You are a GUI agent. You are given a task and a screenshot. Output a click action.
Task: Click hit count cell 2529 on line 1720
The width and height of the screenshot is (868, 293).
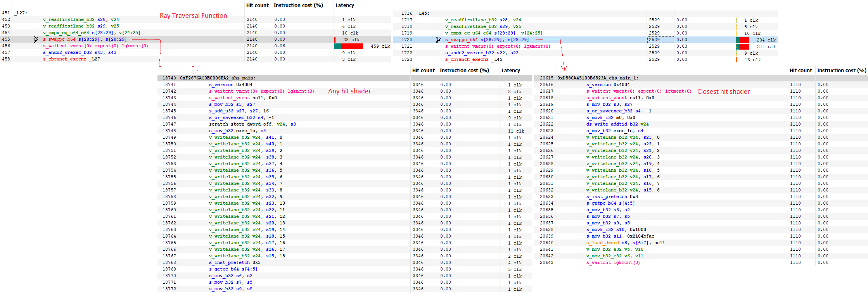(x=661, y=40)
